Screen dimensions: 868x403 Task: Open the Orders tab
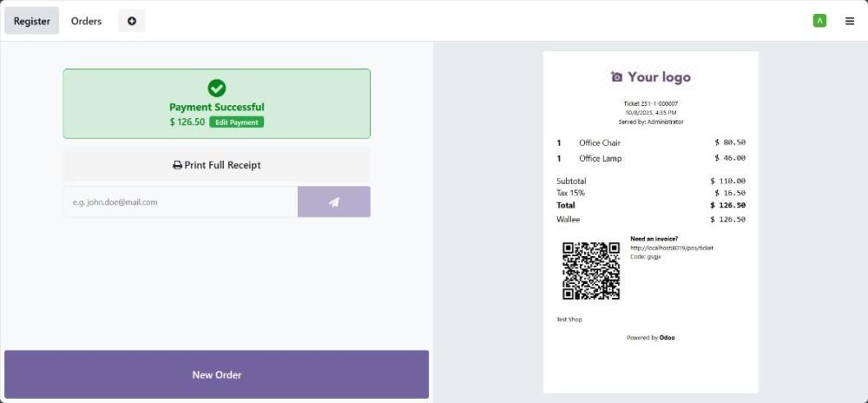click(x=86, y=21)
